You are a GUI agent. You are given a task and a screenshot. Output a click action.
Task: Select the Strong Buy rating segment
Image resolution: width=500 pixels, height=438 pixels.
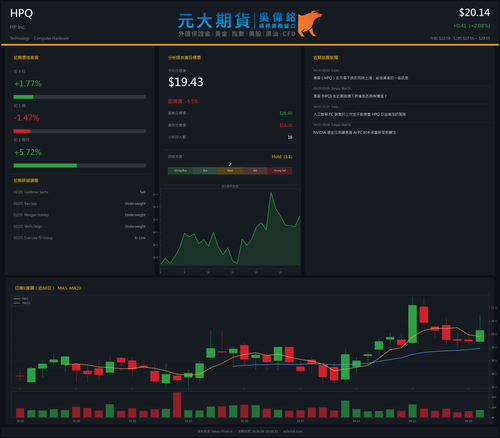[x=180, y=171]
